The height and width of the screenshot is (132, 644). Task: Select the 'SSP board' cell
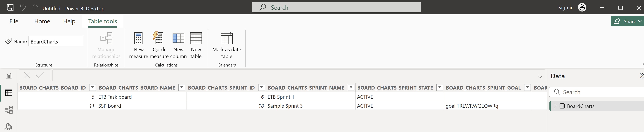click(x=141, y=106)
